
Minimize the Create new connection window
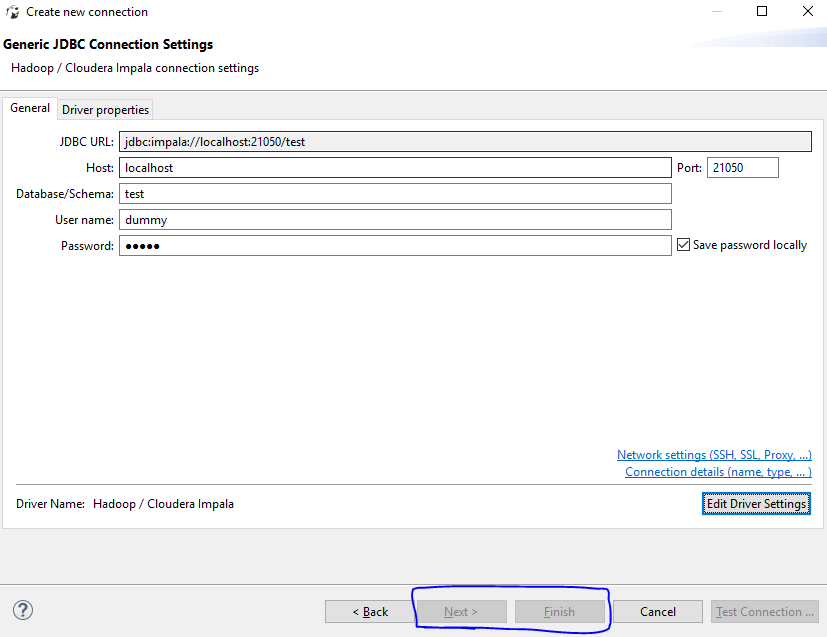tap(717, 11)
